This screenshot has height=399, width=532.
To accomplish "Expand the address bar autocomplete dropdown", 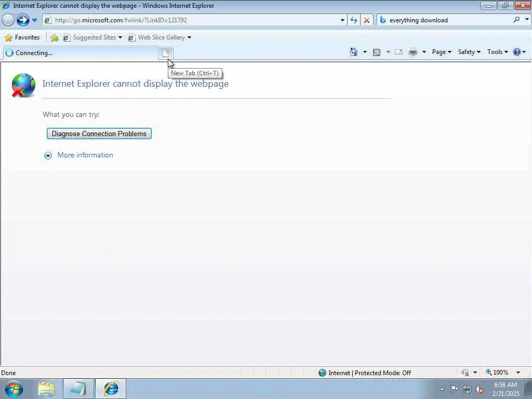I will point(342,20).
